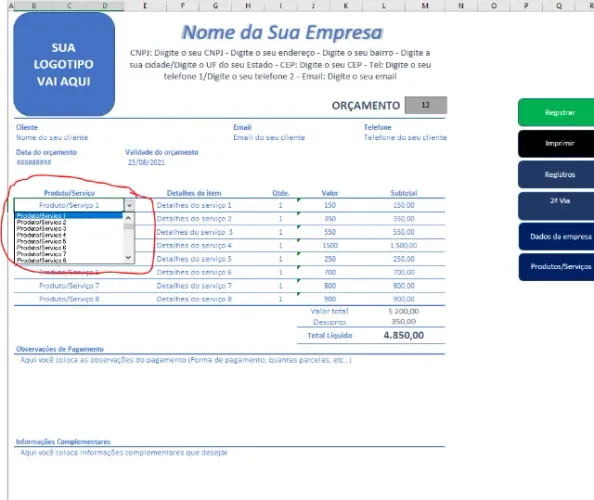
Task: Select the orçamento number cell 12
Action: (x=425, y=105)
